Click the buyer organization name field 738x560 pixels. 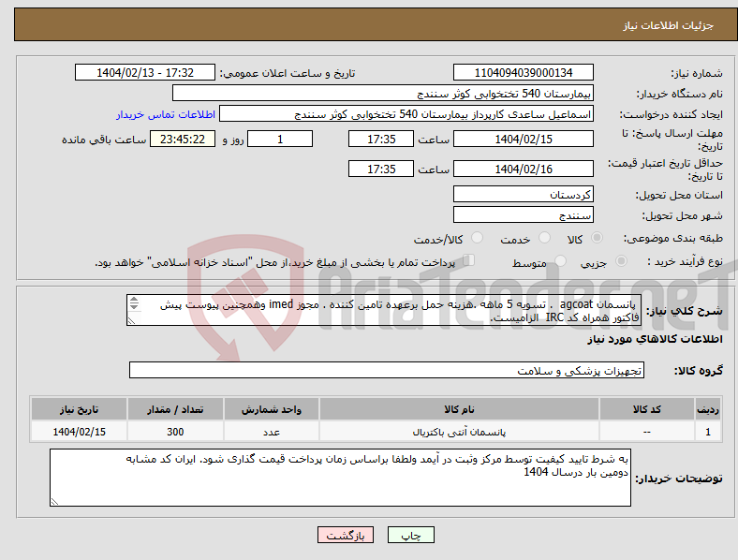pos(383,93)
